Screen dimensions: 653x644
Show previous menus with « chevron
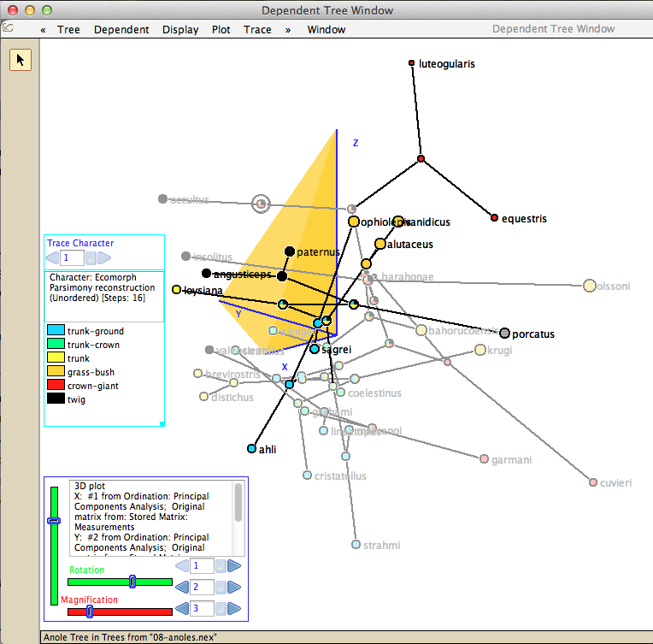point(43,29)
